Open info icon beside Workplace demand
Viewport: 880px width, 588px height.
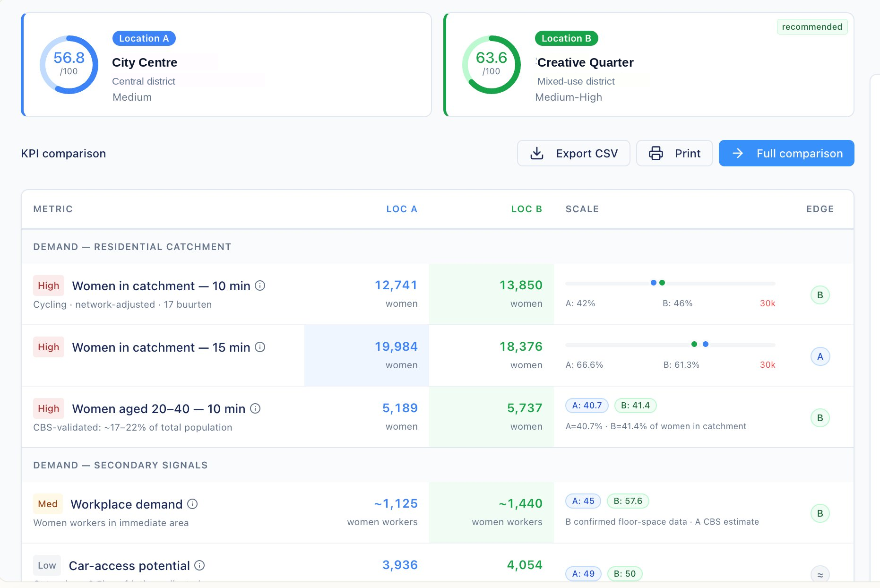coord(192,504)
